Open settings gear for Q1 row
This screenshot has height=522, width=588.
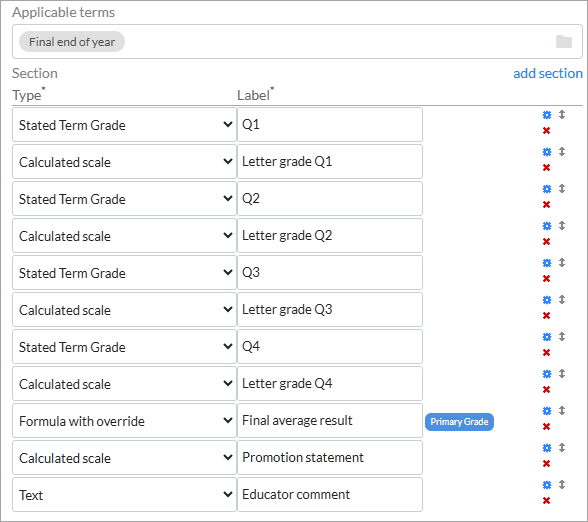(x=547, y=115)
